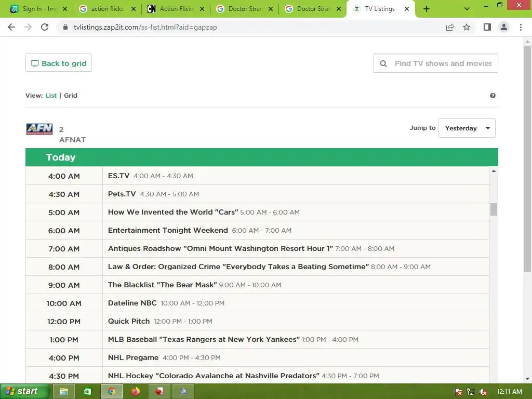Open the red apple taskbar app
Image resolution: width=532 pixels, height=399 pixels.
tap(159, 392)
